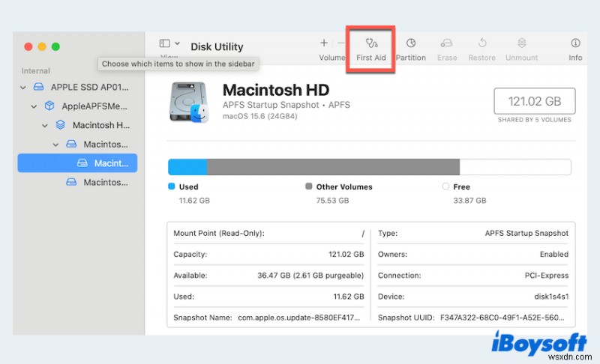Click the Macintosh HD disk icon
This screenshot has width=600, height=364.
tap(189, 103)
